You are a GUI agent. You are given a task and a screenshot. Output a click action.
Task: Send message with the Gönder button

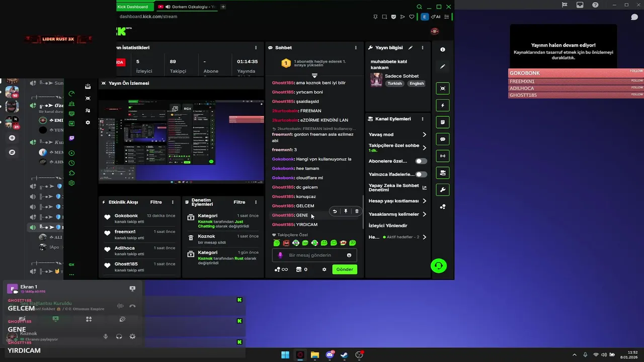pyautogui.click(x=345, y=269)
